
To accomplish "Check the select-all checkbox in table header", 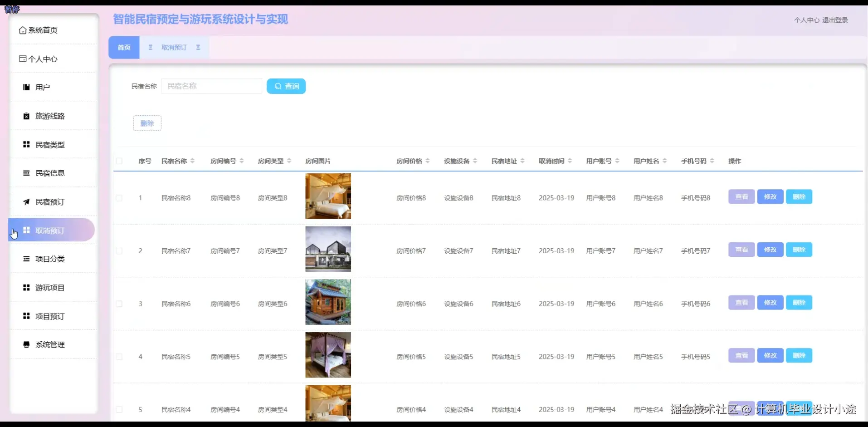I will click(x=119, y=161).
